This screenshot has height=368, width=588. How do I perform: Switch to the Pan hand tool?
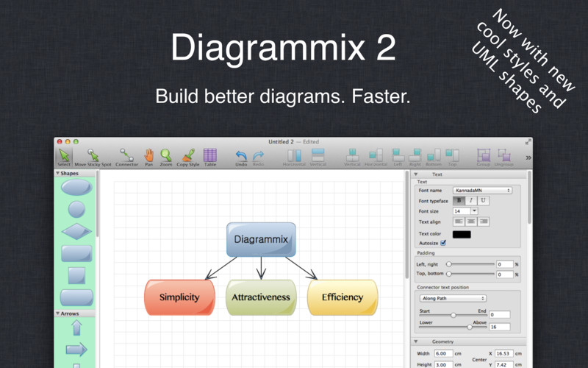(x=149, y=158)
